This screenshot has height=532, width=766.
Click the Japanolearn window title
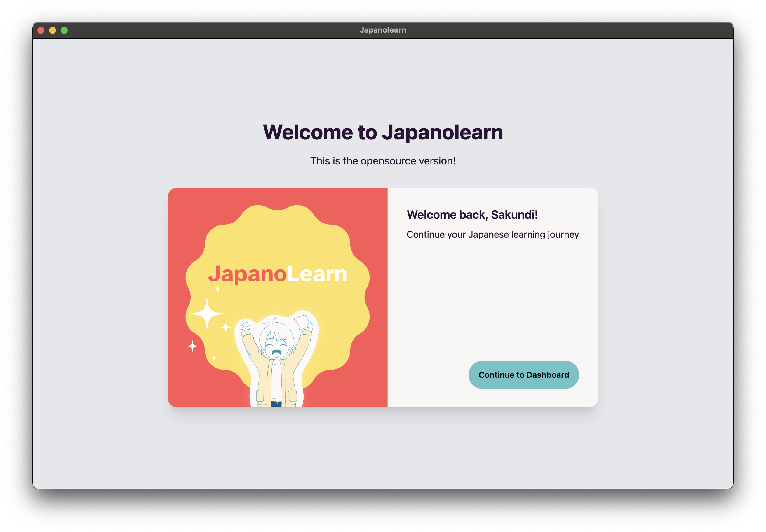383,30
